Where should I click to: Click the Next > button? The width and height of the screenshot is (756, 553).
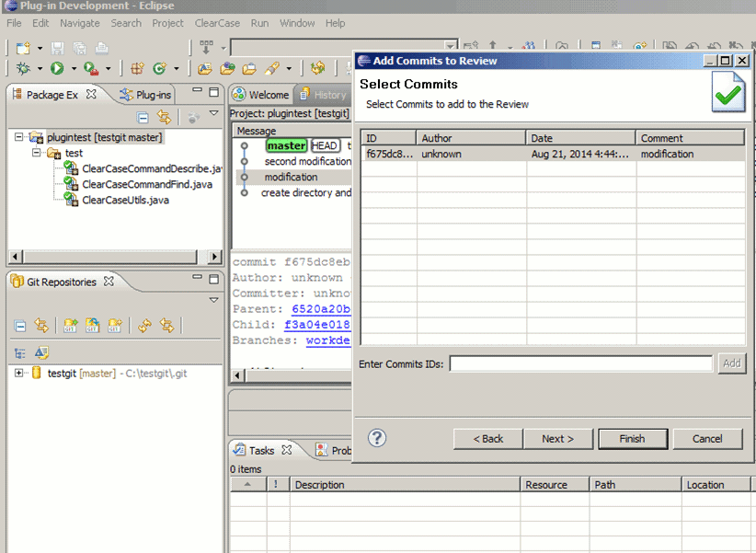click(557, 439)
